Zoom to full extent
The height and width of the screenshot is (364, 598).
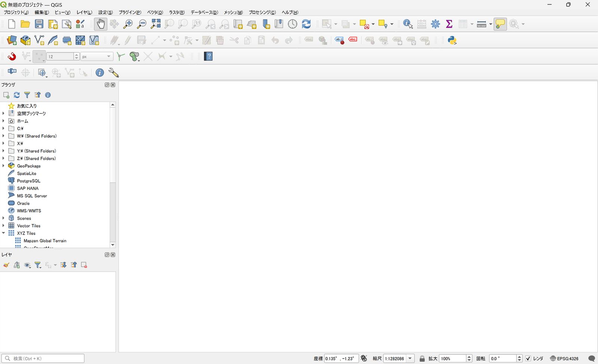coord(155,24)
